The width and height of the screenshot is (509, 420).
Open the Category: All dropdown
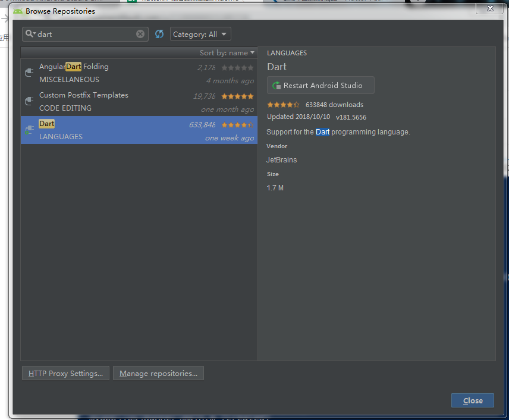pos(200,34)
